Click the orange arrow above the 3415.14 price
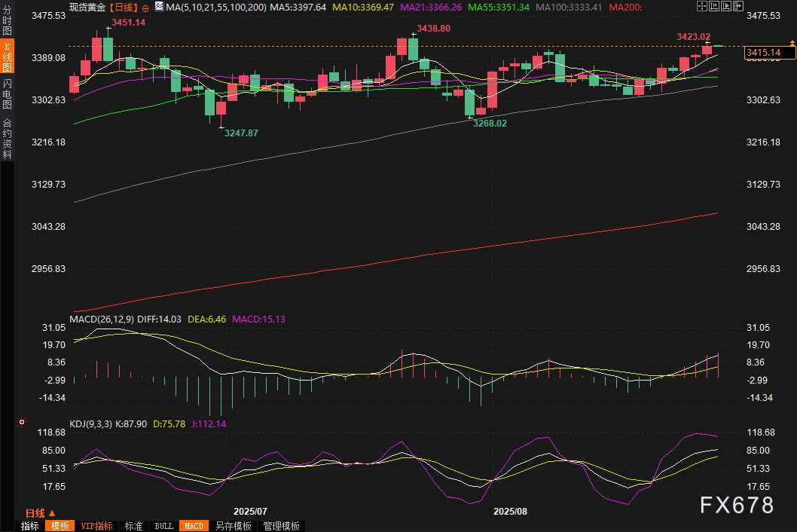 (792, 41)
